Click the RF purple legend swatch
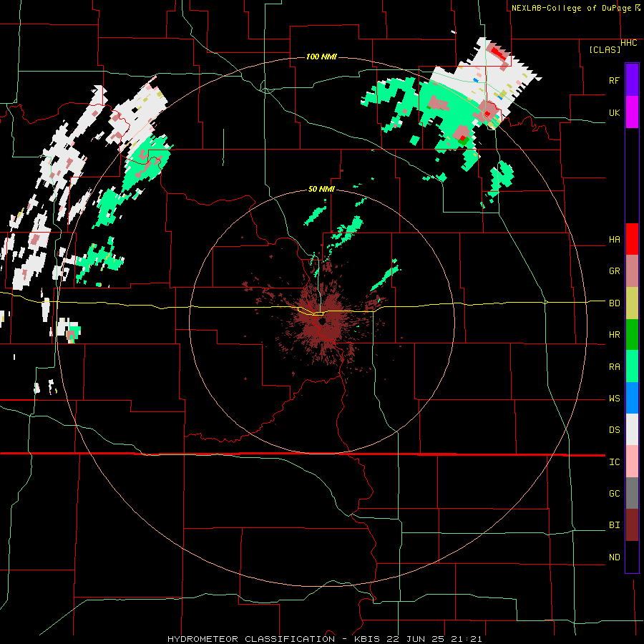Image resolution: width=644 pixels, height=644 pixels. [x=632, y=80]
